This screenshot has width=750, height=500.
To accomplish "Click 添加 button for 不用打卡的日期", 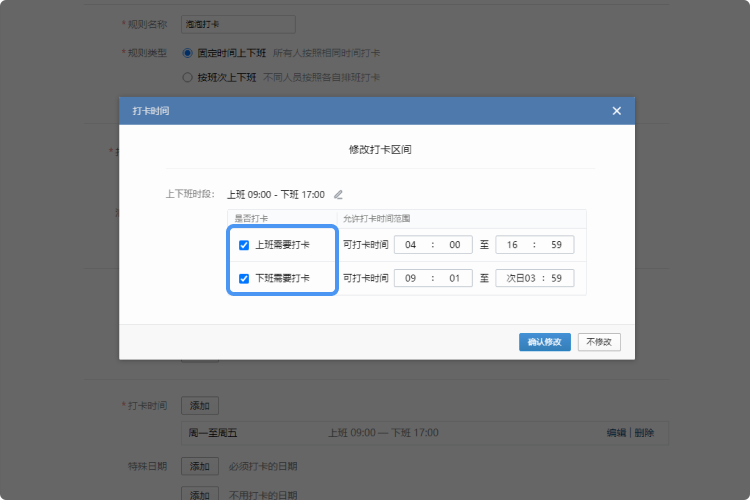I will (x=200, y=494).
